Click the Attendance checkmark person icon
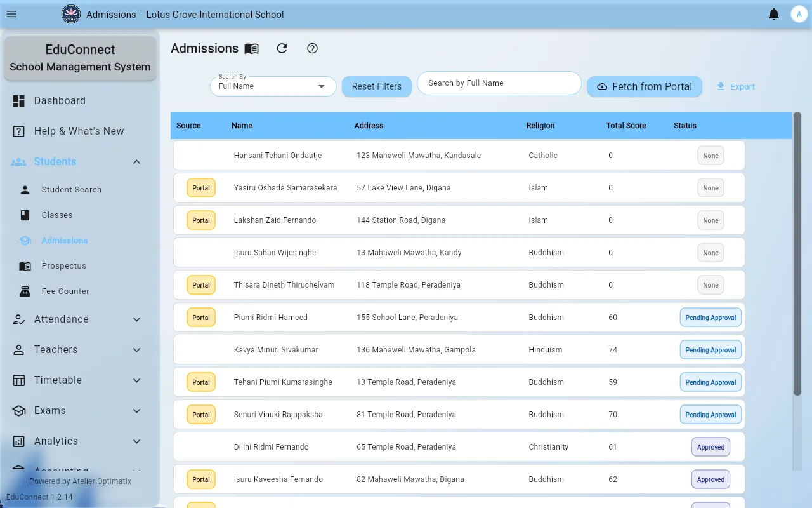This screenshot has height=508, width=812. 19,319
